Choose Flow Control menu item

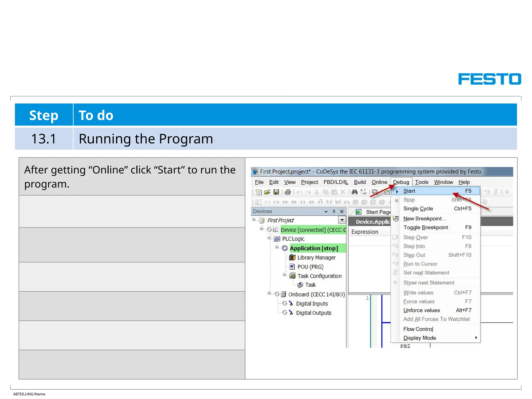pyautogui.click(x=435, y=329)
